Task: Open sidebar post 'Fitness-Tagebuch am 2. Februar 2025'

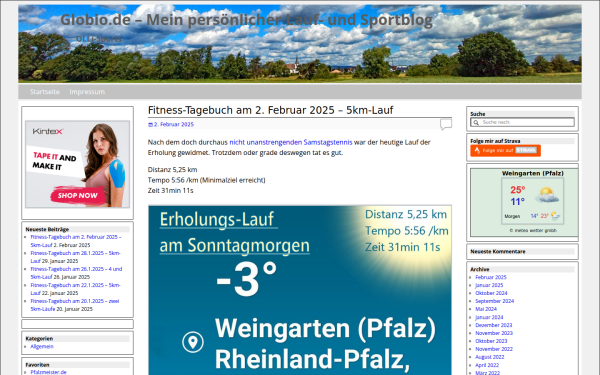Action: pos(76,241)
